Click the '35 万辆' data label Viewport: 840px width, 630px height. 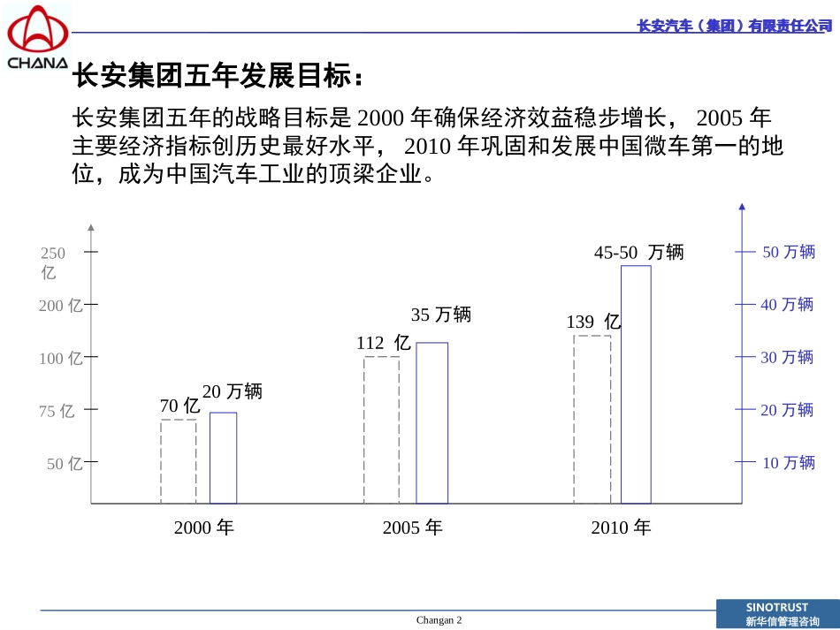(441, 314)
